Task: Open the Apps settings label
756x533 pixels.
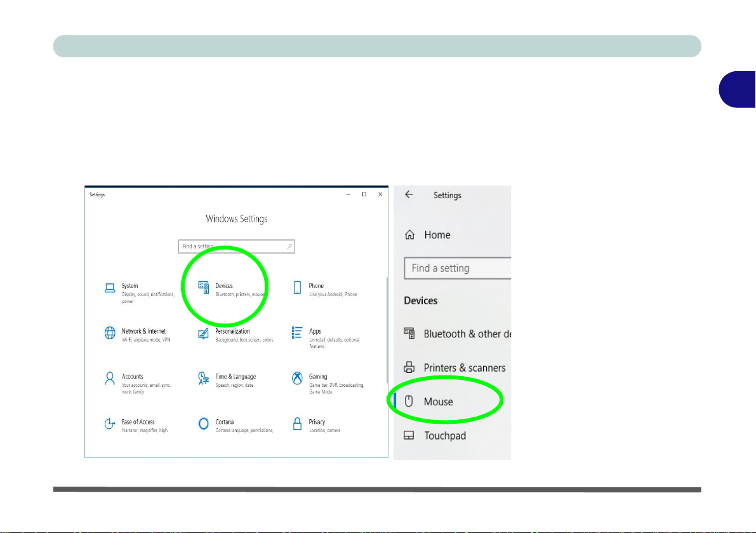Action: (x=315, y=332)
